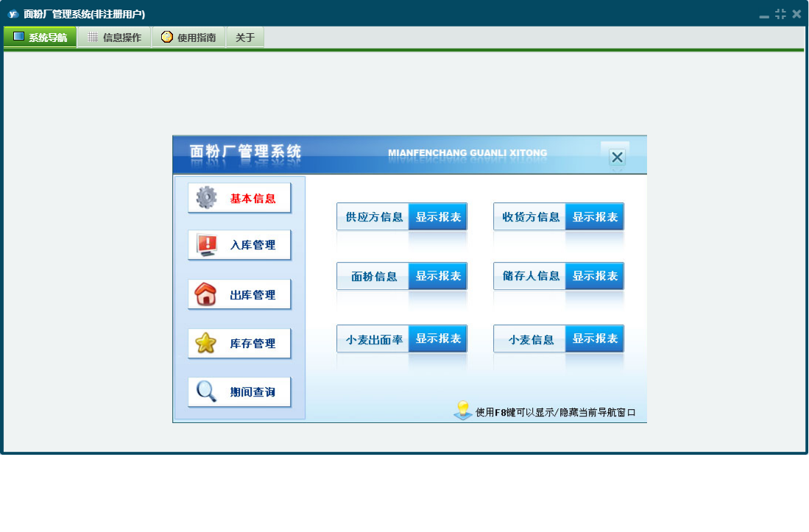Close the navigation panel with X button
This screenshot has height=532, width=809.
point(617,157)
